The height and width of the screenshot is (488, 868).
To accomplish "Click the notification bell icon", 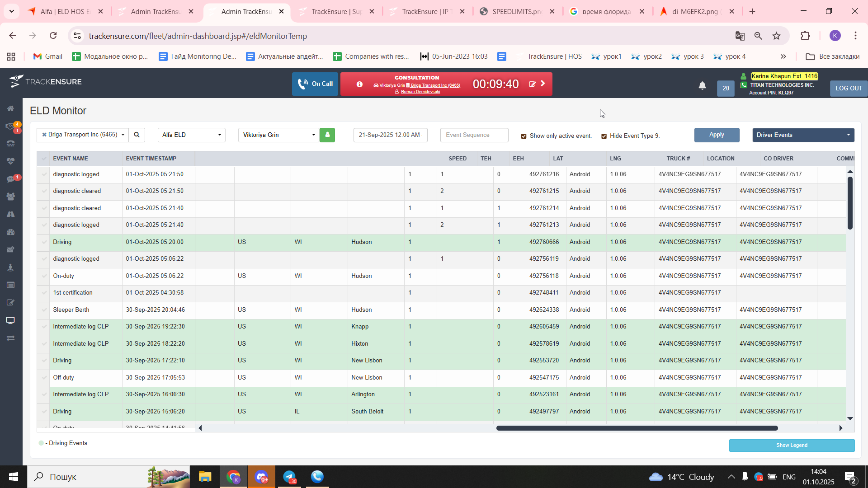I will [702, 85].
